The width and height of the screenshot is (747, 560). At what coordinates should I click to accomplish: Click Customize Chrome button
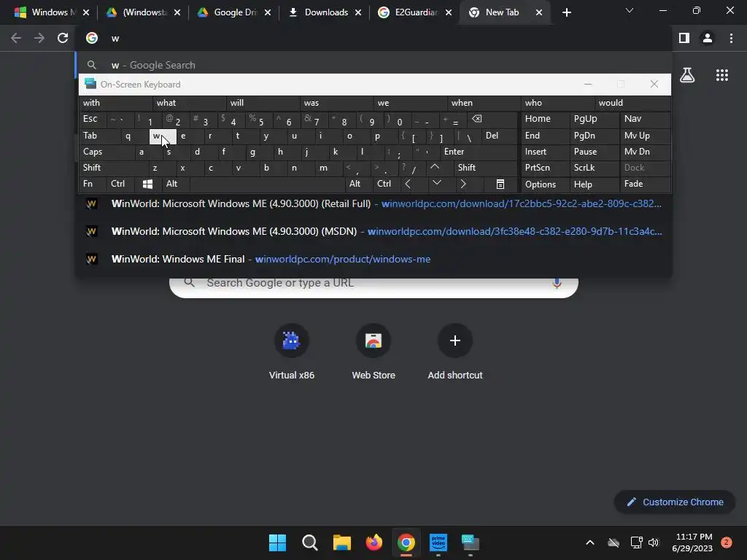click(675, 502)
